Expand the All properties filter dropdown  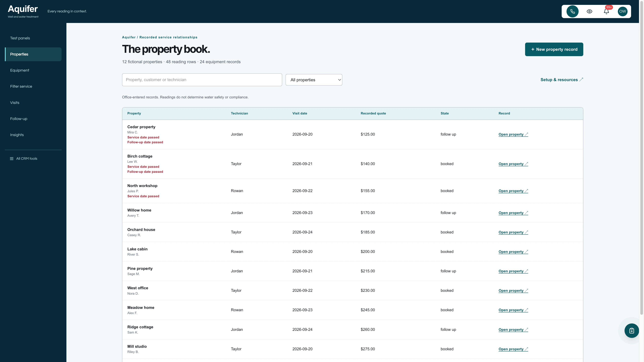[x=314, y=80]
